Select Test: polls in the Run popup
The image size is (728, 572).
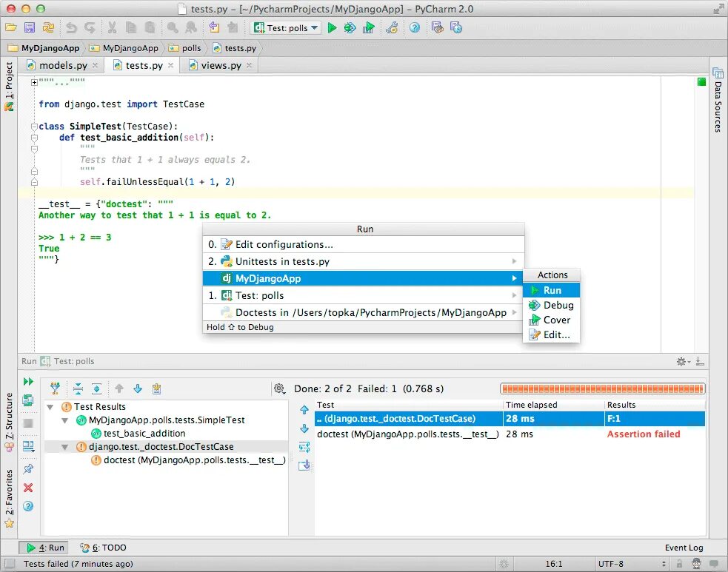point(364,295)
